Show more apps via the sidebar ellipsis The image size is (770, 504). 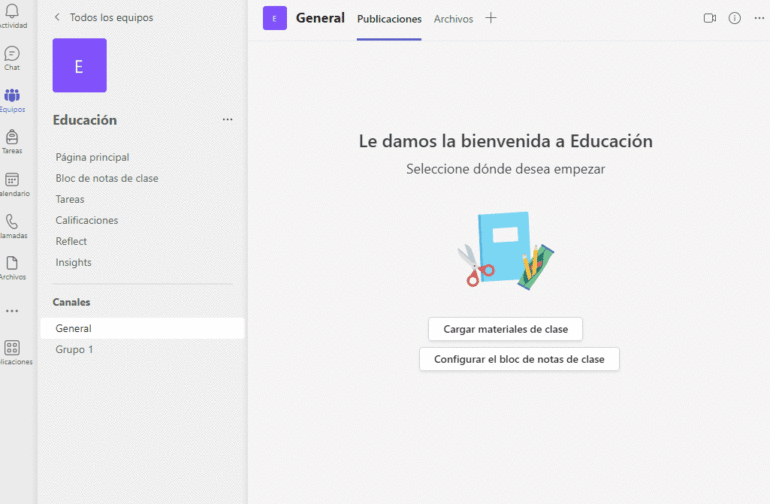point(12,311)
